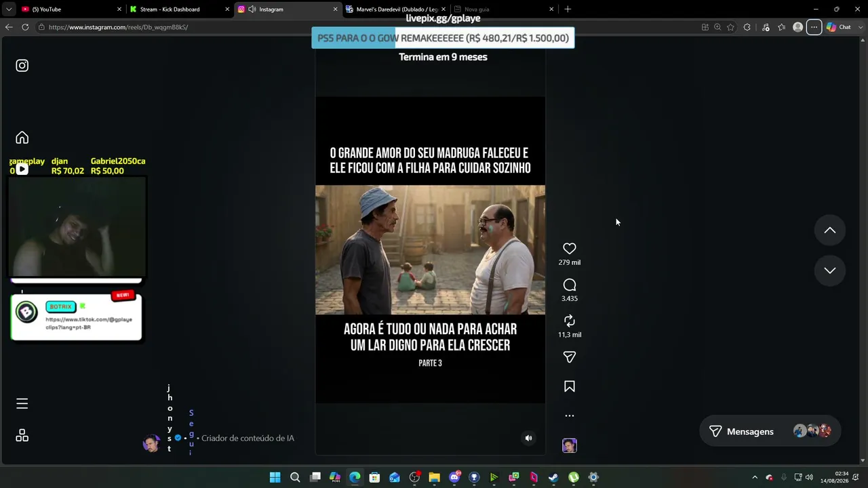Image resolution: width=868 pixels, height=488 pixels.
Task: Open File Explorer from the taskbar
Action: [434, 477]
